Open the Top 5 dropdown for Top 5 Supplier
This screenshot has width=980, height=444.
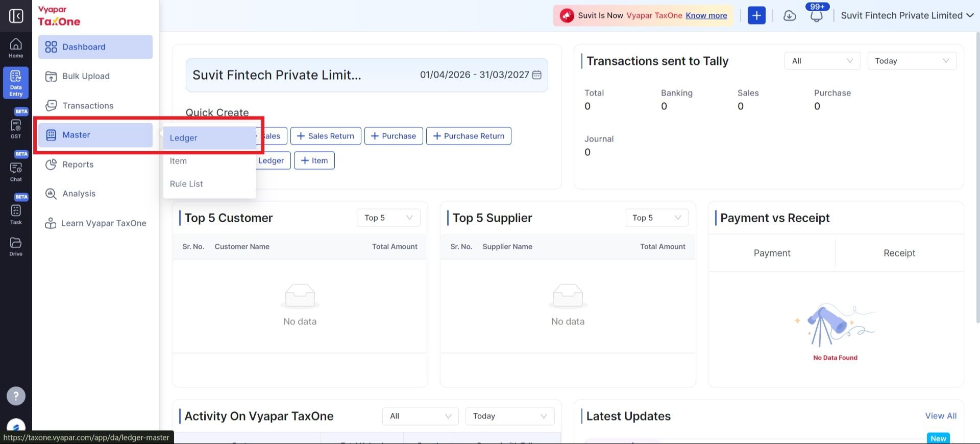tap(656, 218)
